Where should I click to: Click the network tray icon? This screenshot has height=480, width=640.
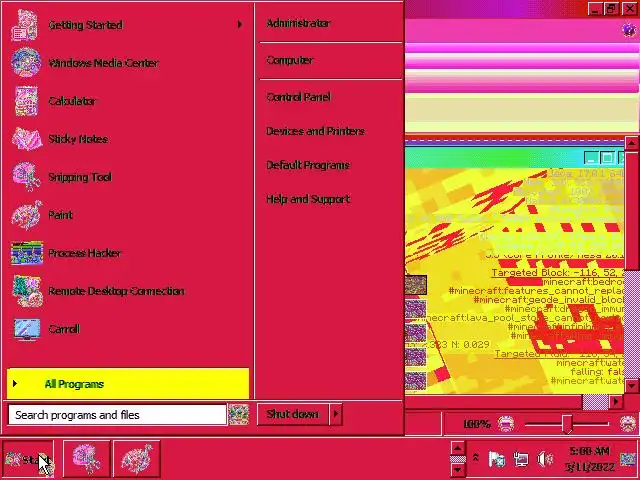(521, 460)
